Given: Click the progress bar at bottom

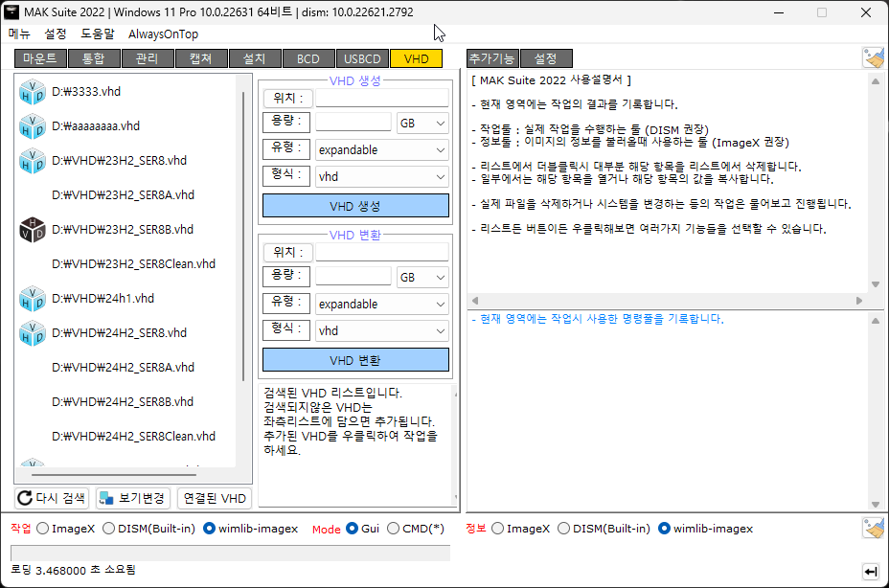Looking at the screenshot, I should click(x=230, y=553).
